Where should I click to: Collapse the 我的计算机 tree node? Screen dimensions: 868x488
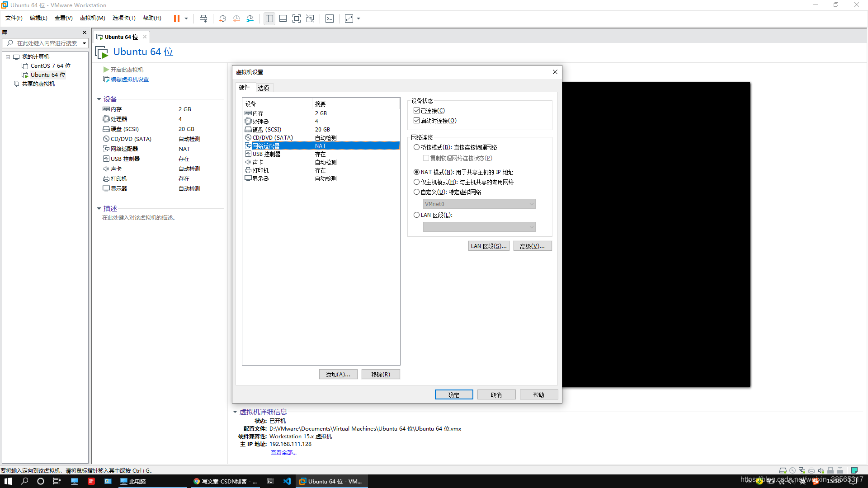[x=8, y=57]
